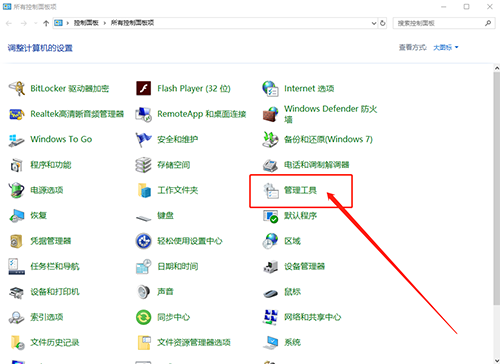Open the 同步中心 green sync icon
The image size is (500, 364).
point(143,317)
